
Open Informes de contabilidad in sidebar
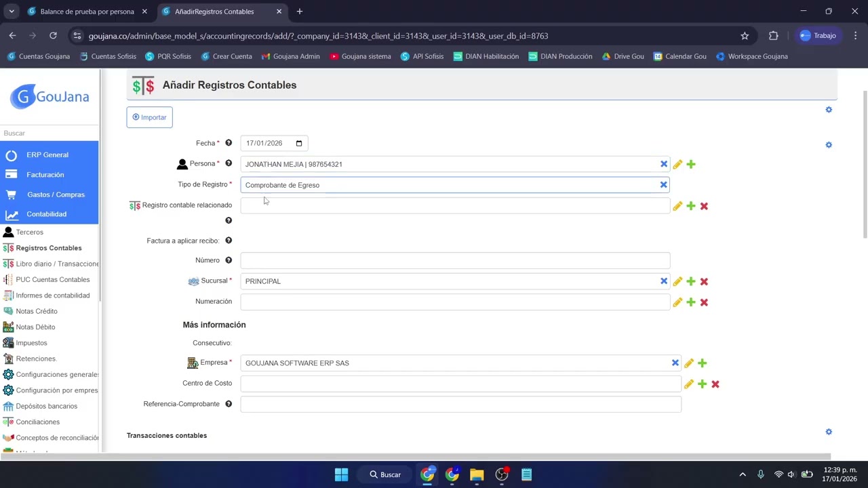point(53,296)
